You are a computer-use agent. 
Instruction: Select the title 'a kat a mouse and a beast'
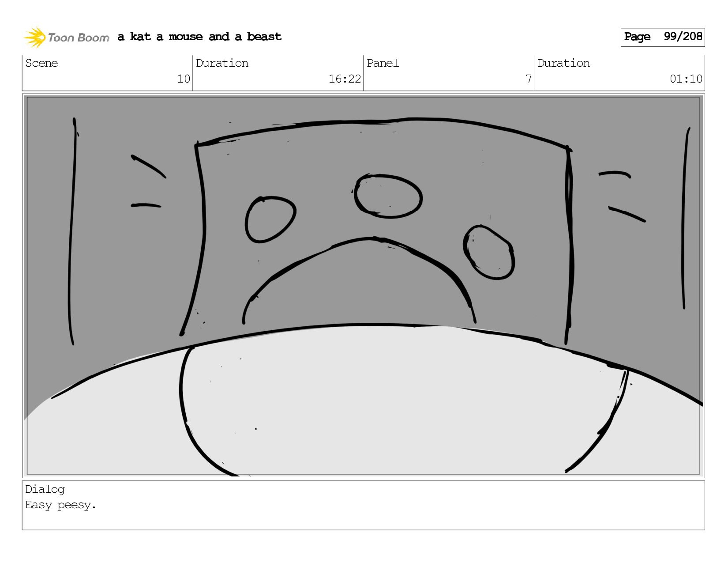tap(199, 37)
